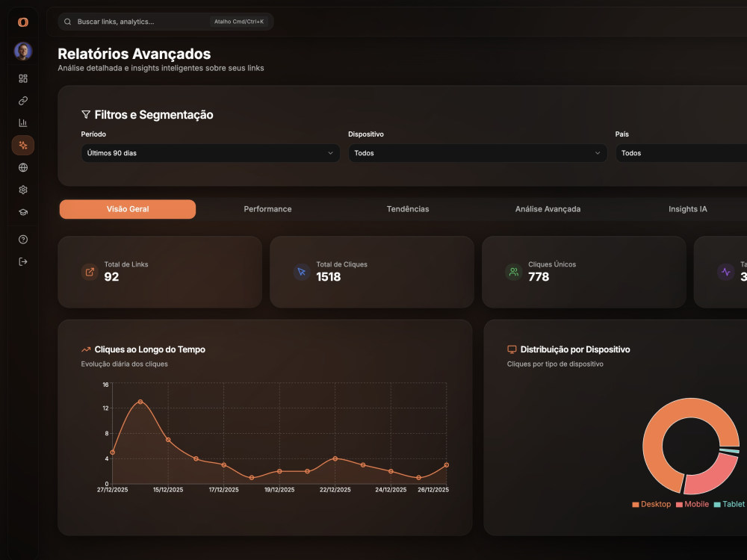Switch to the Tendências tab

click(408, 209)
